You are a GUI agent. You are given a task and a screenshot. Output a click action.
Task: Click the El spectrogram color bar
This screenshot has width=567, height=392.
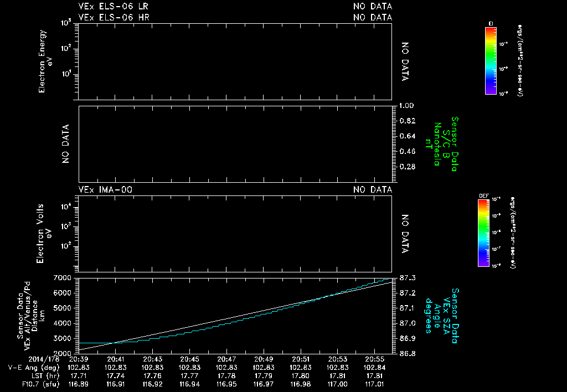[491, 61]
